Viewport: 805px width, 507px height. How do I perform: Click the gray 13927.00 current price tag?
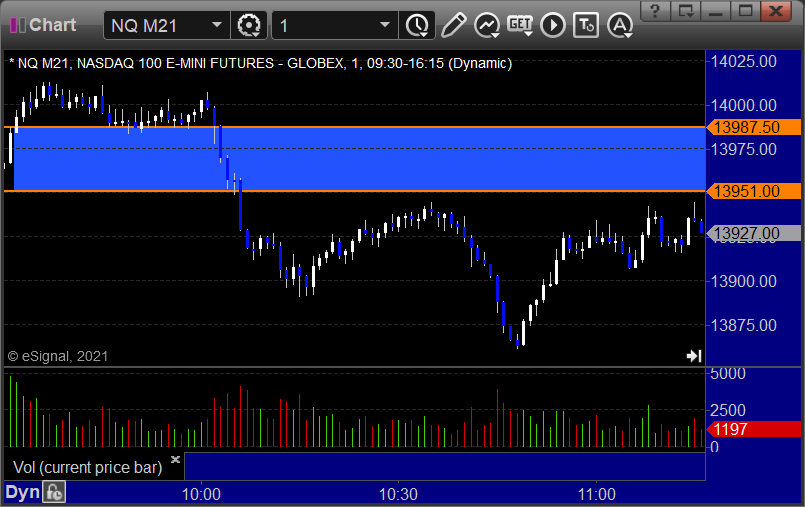pos(754,234)
